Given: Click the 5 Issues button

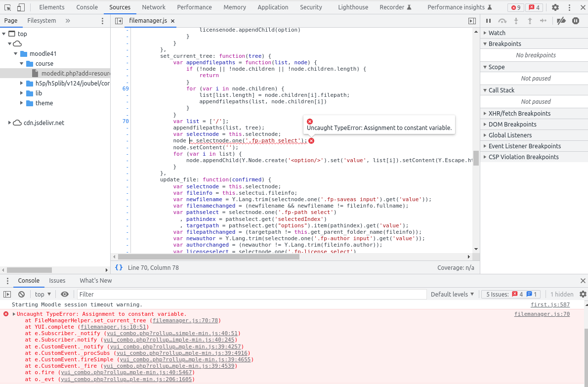Looking at the screenshot, I should click(x=512, y=295).
